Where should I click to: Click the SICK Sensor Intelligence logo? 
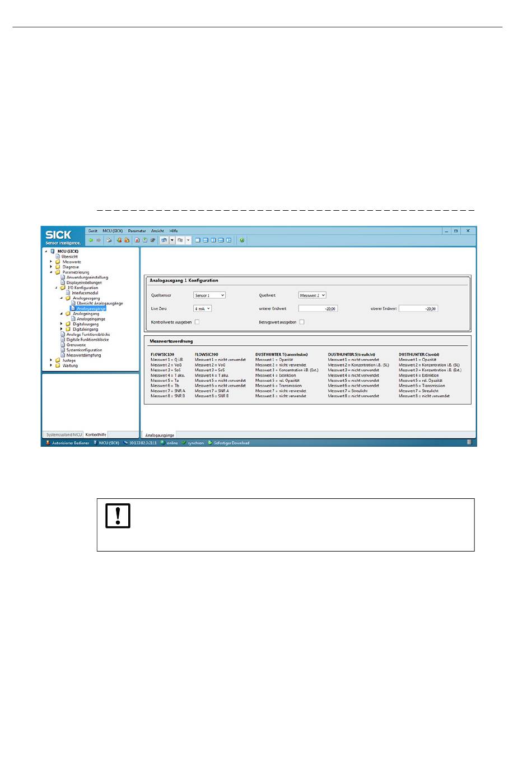pos(63,237)
